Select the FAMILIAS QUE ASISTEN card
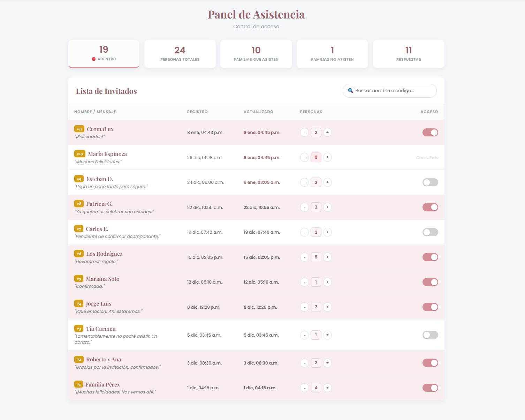This screenshot has height=420, width=525. (x=256, y=54)
